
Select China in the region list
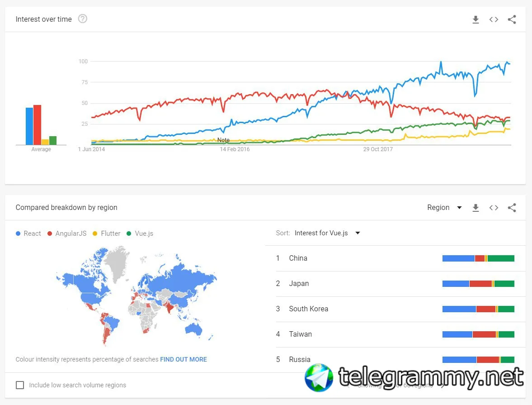[298, 258]
